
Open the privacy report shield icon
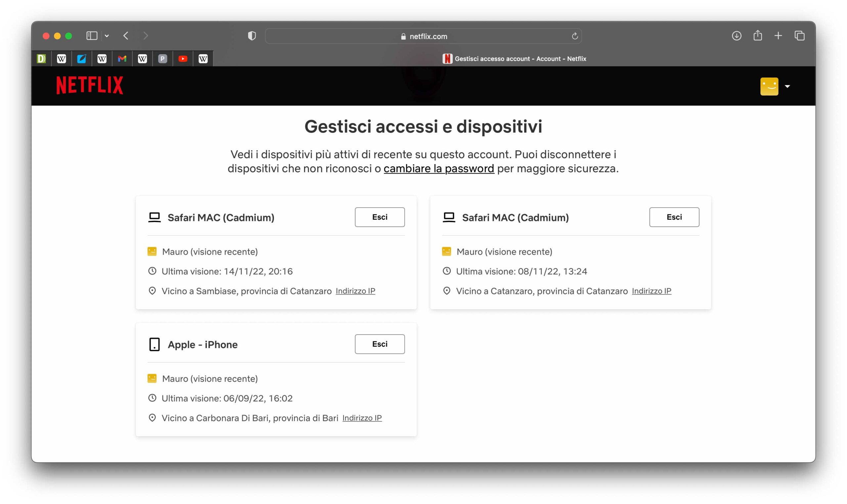point(252,36)
